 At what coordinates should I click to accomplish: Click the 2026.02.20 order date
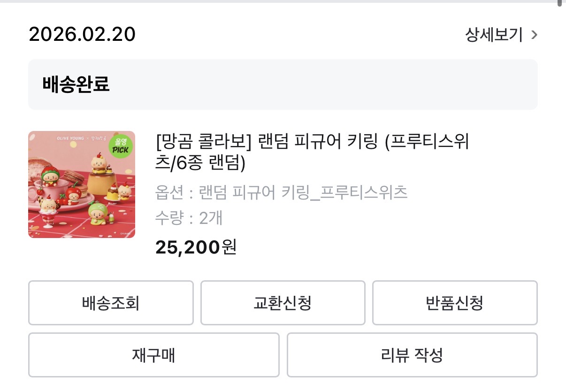[82, 35]
